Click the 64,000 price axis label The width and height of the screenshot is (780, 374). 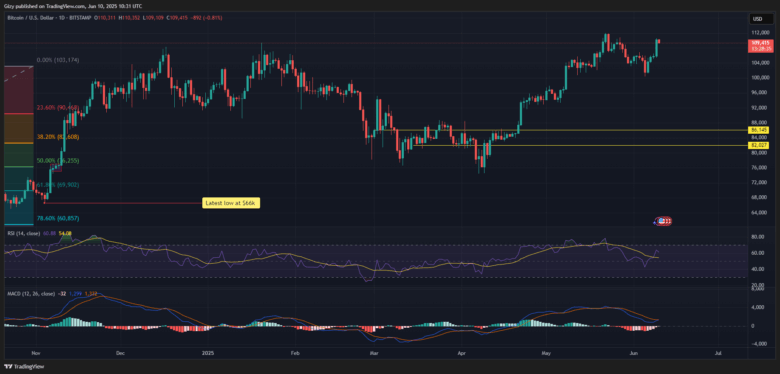click(758, 213)
